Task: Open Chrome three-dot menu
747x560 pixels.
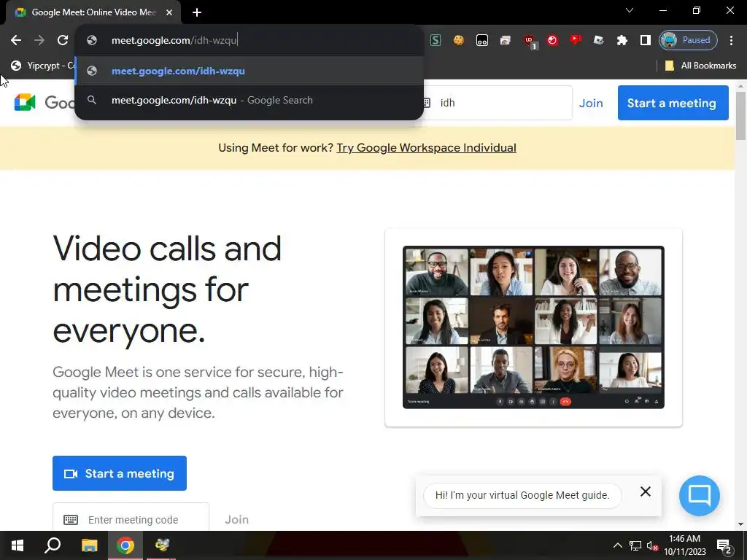Action: click(731, 40)
